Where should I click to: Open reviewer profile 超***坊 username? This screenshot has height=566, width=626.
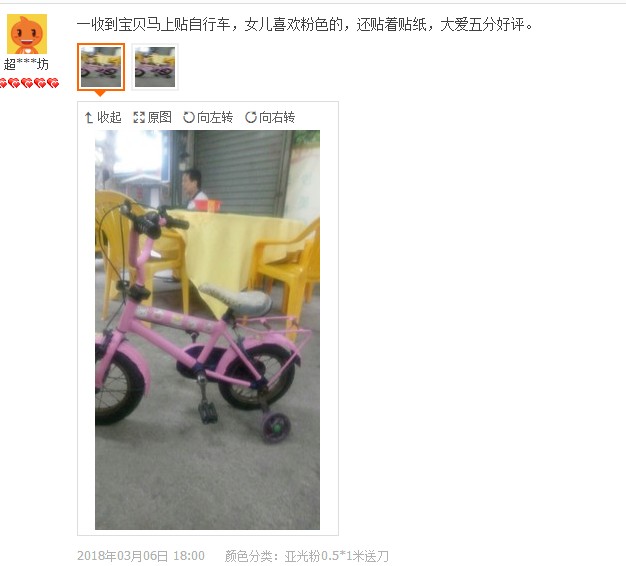[26, 64]
